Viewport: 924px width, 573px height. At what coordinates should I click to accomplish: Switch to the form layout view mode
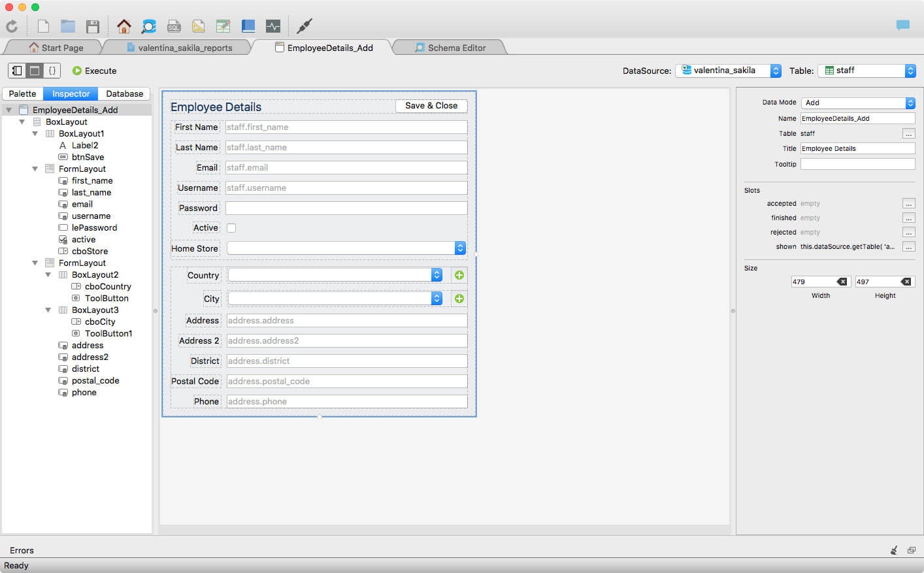point(35,71)
